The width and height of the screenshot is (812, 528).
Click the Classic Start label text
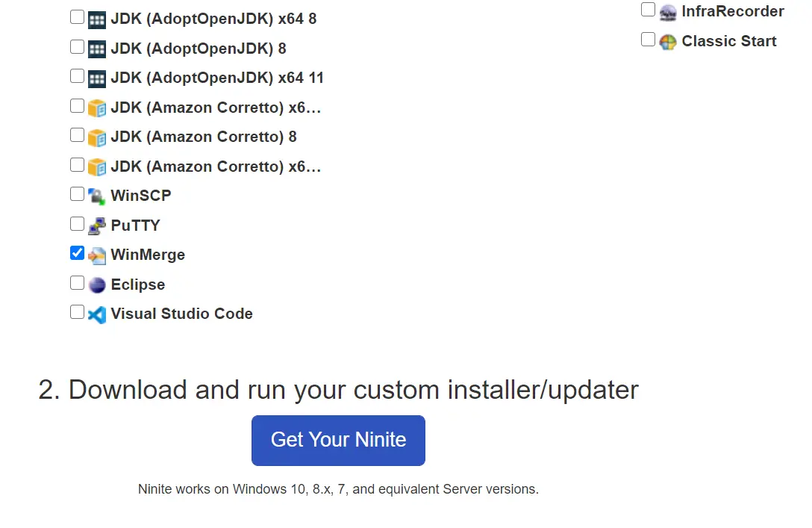coord(729,41)
